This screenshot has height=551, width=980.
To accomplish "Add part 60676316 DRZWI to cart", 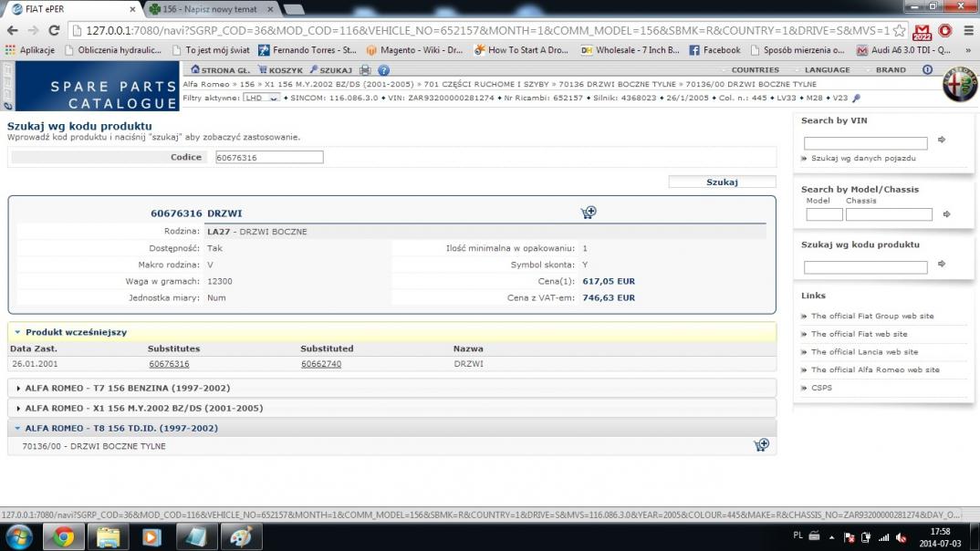I will 589,213.
